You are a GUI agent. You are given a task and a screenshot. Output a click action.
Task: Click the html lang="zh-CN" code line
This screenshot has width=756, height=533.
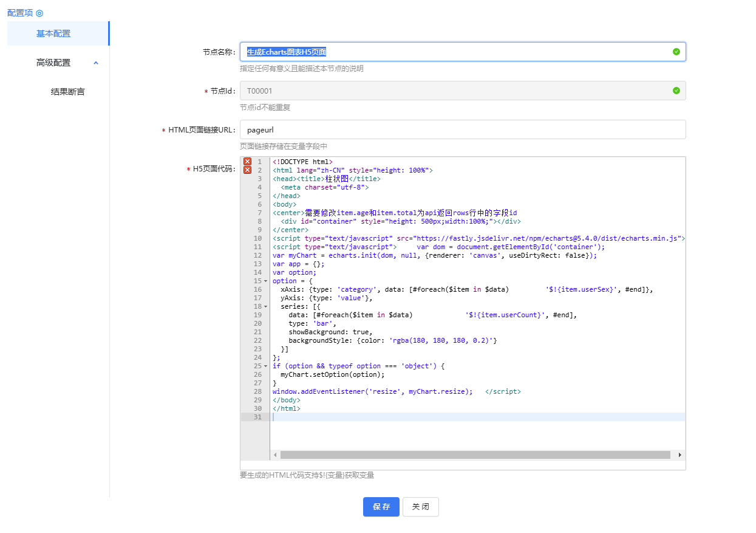click(353, 170)
